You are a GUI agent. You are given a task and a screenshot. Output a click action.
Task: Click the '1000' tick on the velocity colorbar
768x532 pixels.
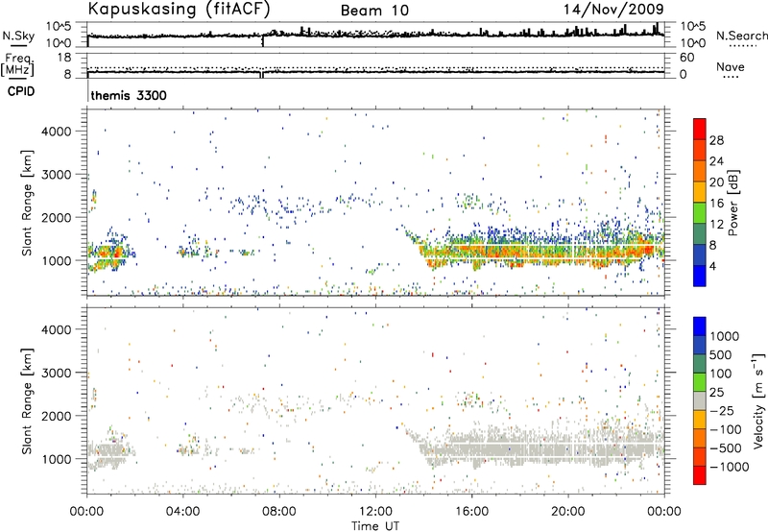point(725,336)
